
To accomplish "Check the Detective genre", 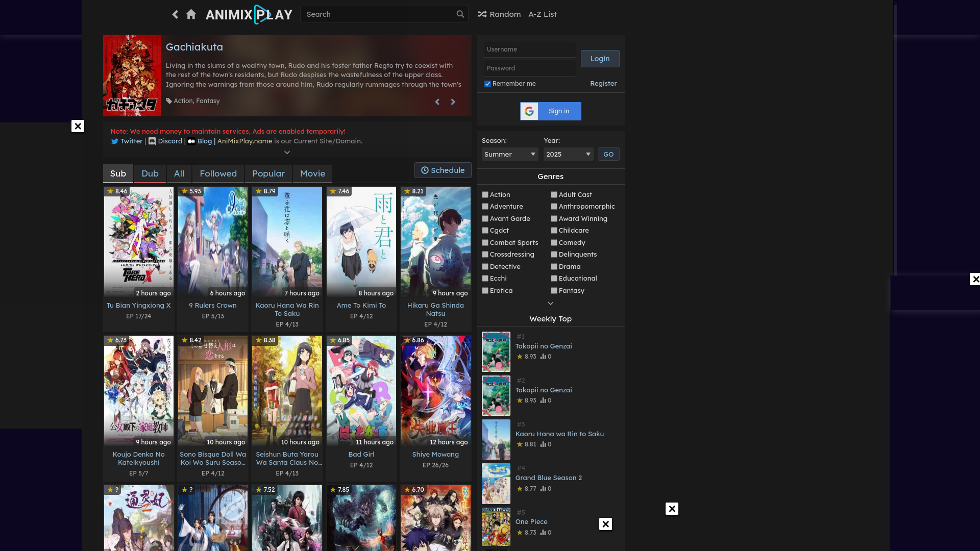I will click(485, 267).
